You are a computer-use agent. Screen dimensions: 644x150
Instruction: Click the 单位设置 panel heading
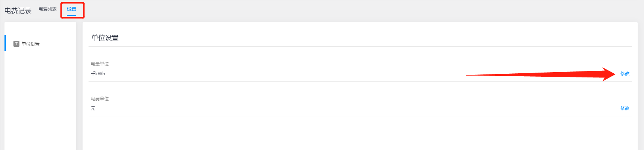[105, 38]
